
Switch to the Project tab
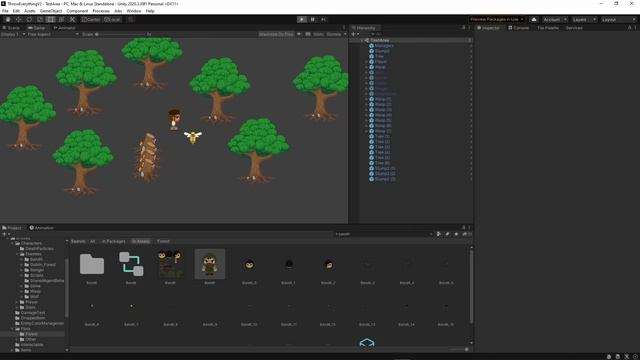click(12, 228)
